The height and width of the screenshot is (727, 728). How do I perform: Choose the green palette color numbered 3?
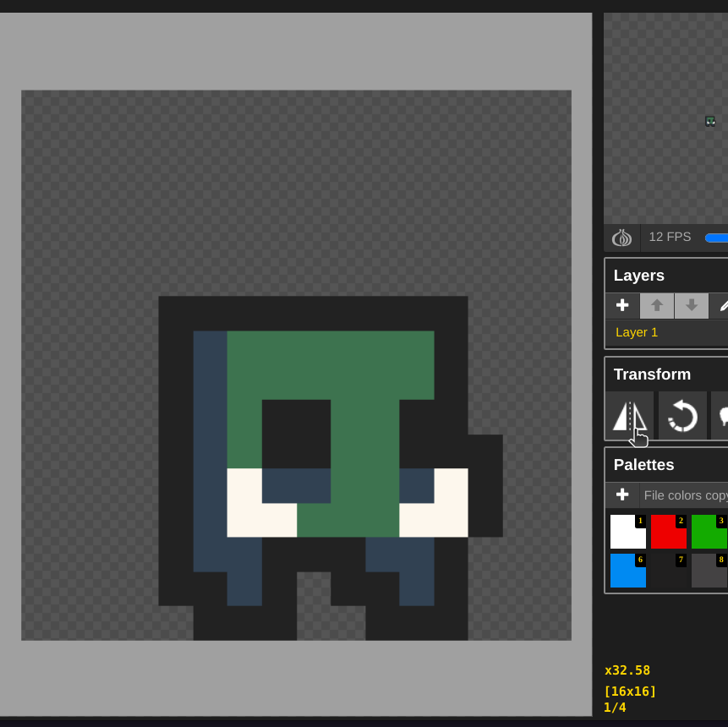click(708, 533)
